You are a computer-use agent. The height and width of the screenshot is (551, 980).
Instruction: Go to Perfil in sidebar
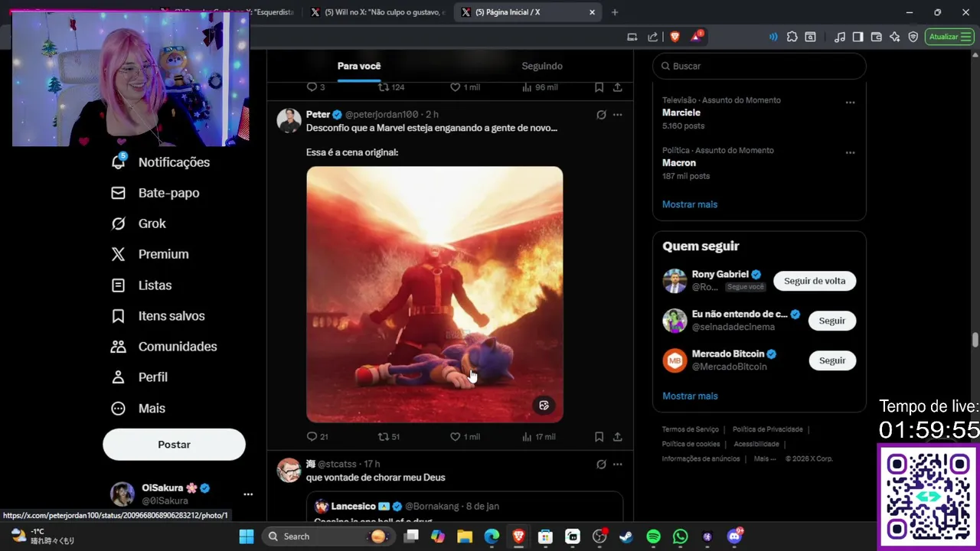pyautogui.click(x=152, y=377)
